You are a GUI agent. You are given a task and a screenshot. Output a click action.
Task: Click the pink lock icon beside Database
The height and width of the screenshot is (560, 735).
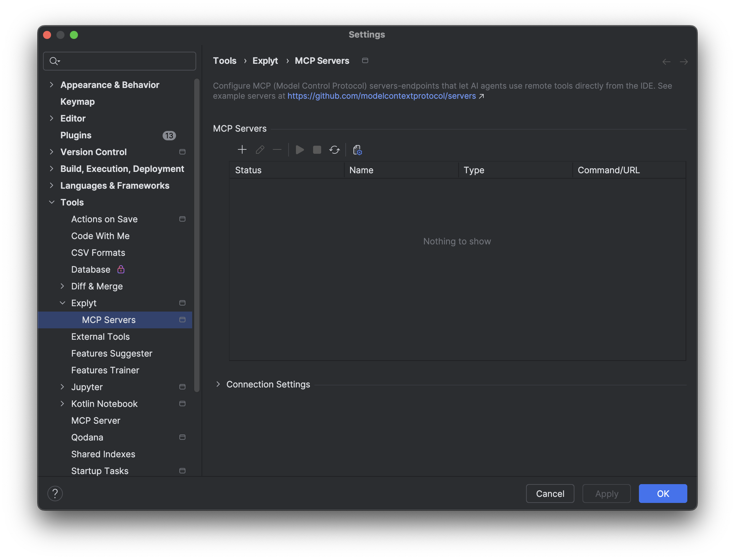click(x=121, y=269)
